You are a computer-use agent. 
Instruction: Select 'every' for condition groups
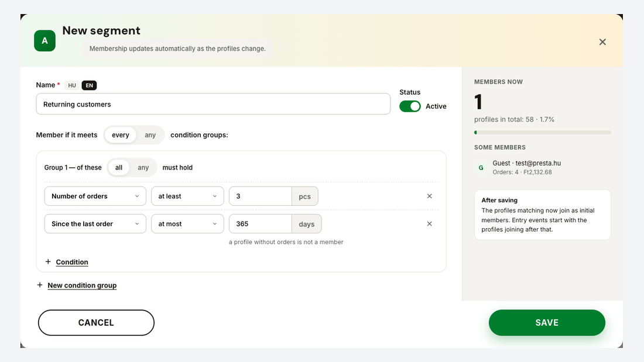click(121, 135)
